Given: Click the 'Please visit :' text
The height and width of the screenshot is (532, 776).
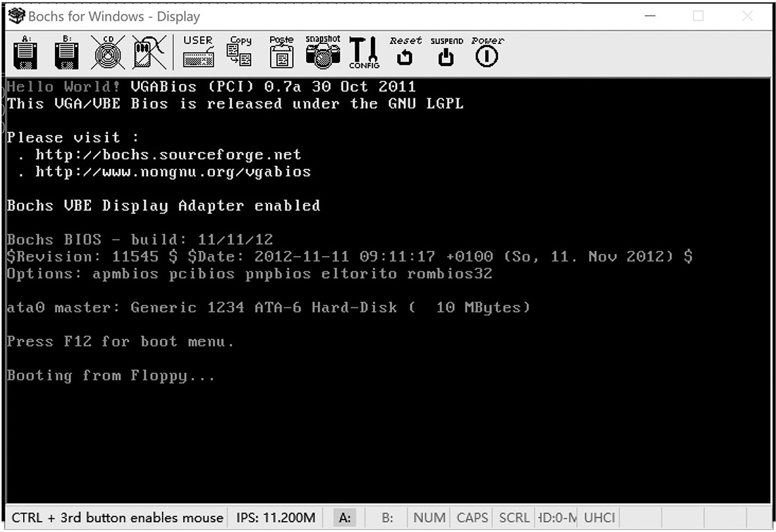Looking at the screenshot, I should click(x=73, y=138).
